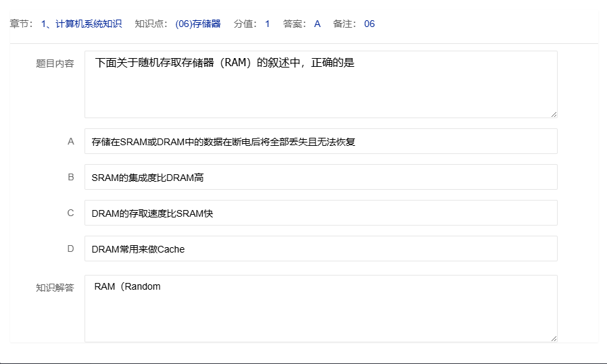Click the "知识解答" field label
Screen dimensions: 607x364
(55, 288)
